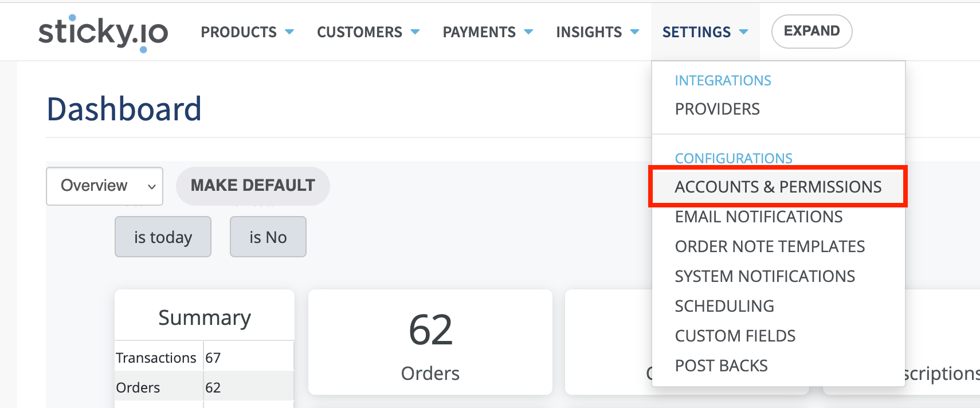Open Order Note Templates

769,246
